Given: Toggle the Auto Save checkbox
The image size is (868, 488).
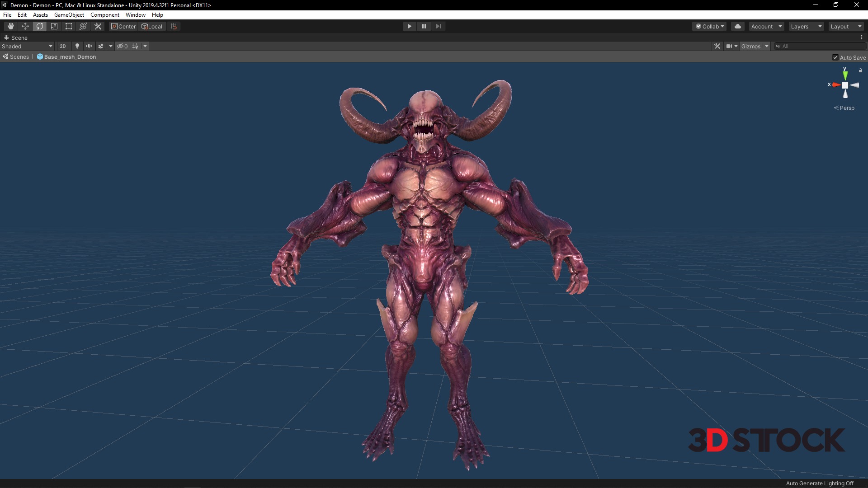Looking at the screenshot, I should point(835,57).
